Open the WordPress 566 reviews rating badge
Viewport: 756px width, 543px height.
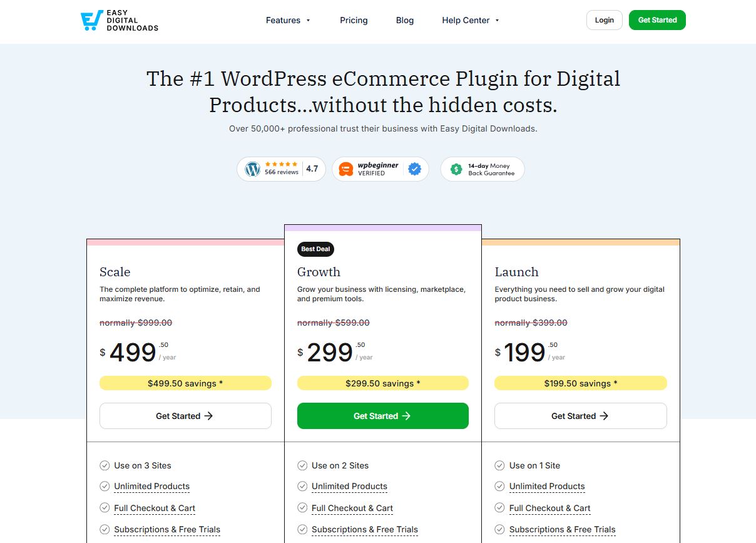point(280,168)
